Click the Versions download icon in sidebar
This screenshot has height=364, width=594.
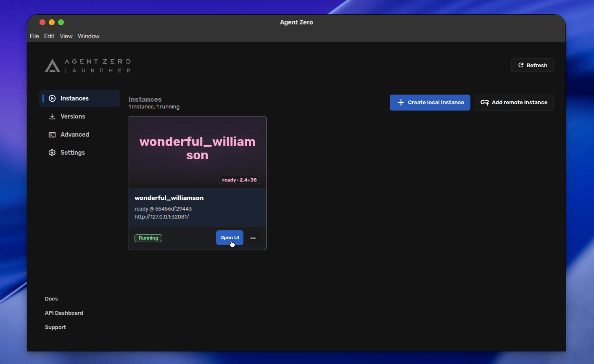(52, 116)
